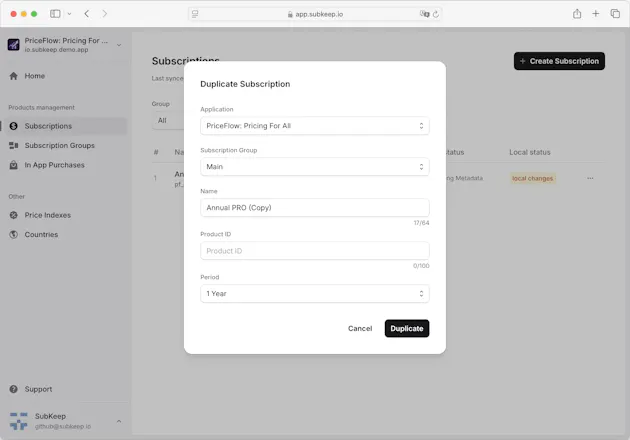Click the Subscriptions dollar icon
The height and width of the screenshot is (440, 630).
[14, 126]
